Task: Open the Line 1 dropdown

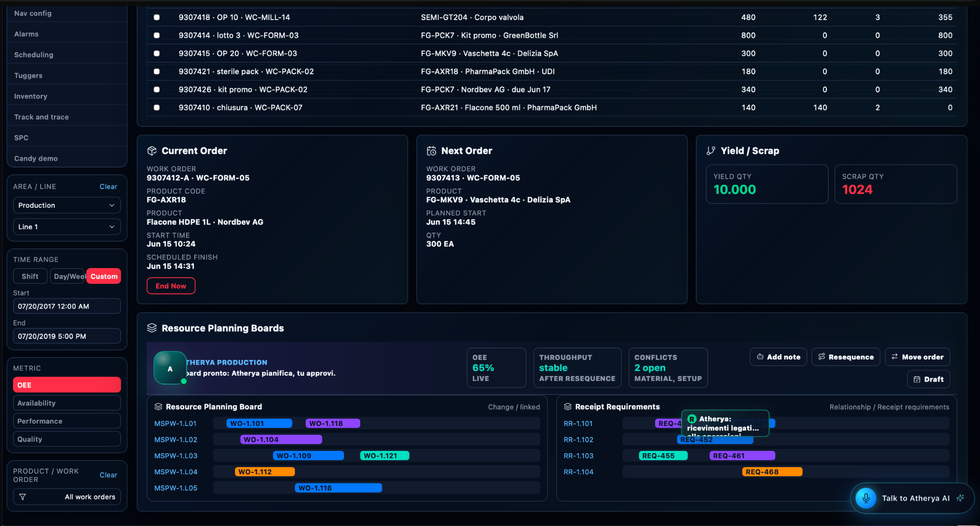Action: 67,227
